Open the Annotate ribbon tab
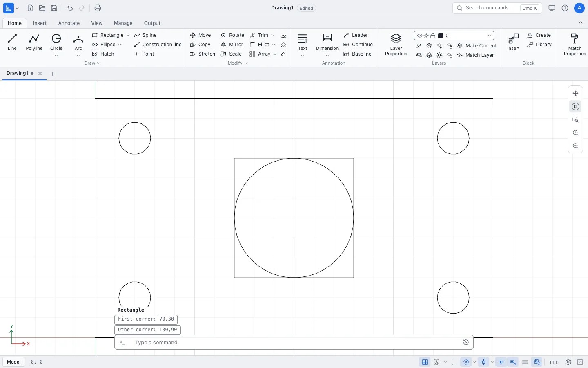The height and width of the screenshot is (368, 588). [69, 23]
